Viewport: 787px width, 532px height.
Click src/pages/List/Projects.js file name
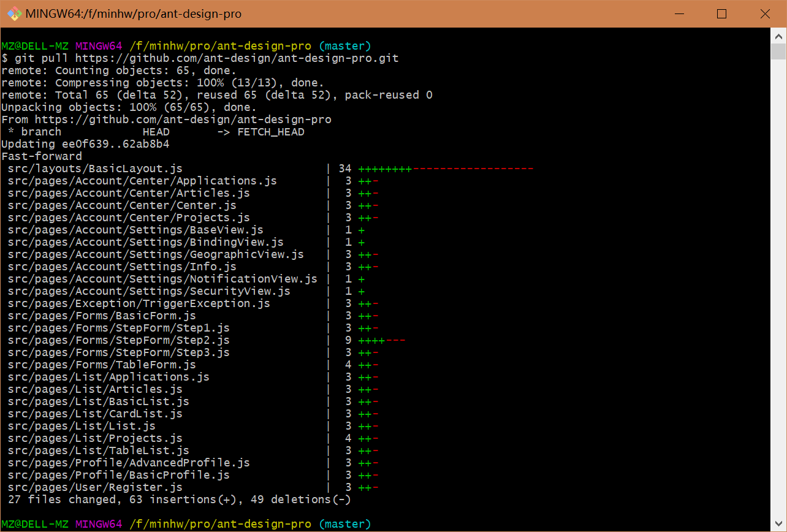[x=95, y=438]
